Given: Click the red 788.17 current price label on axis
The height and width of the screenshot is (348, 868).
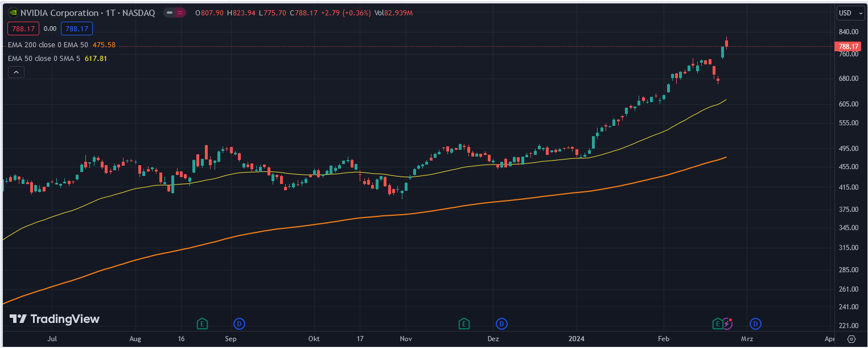Looking at the screenshot, I should click(848, 46).
